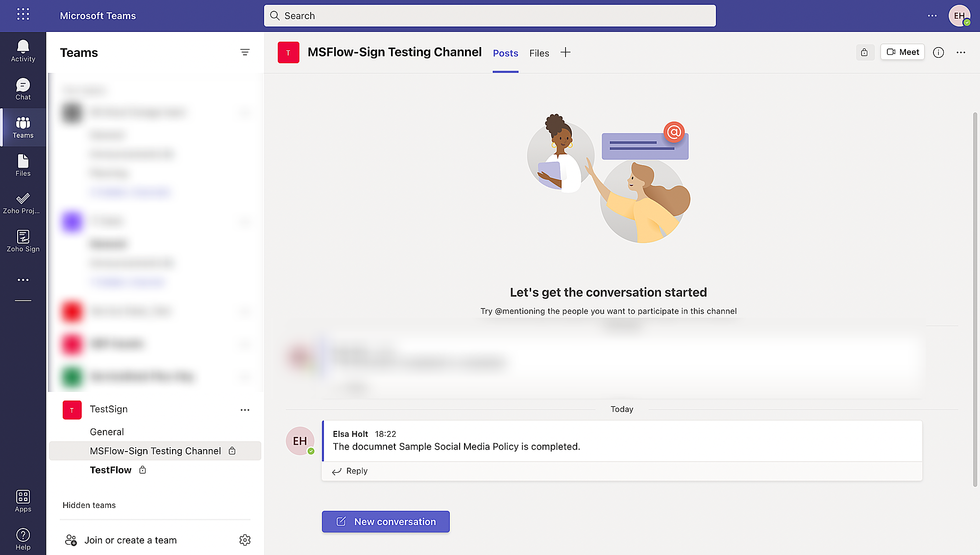Switch to the Posts tab
This screenshot has width=980, height=555.
pos(506,53)
